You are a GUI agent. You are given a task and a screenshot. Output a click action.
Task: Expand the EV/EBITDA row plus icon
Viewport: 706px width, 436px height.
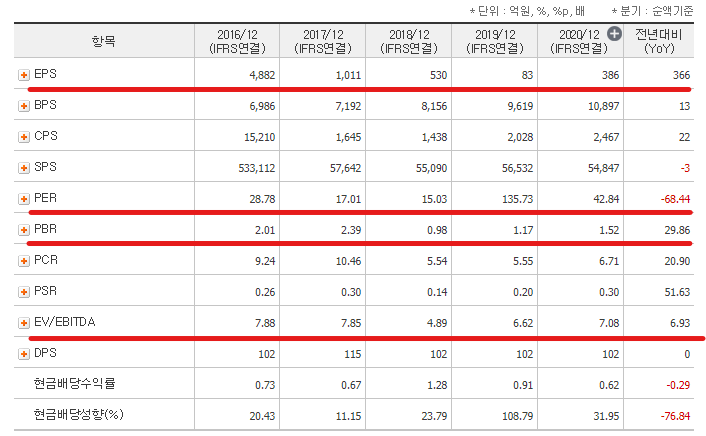tap(24, 323)
